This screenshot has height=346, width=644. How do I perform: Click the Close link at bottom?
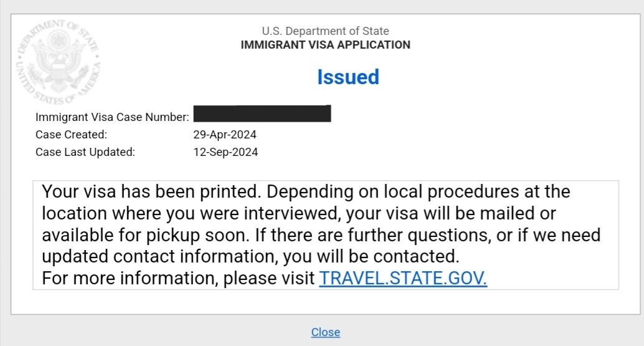325,332
